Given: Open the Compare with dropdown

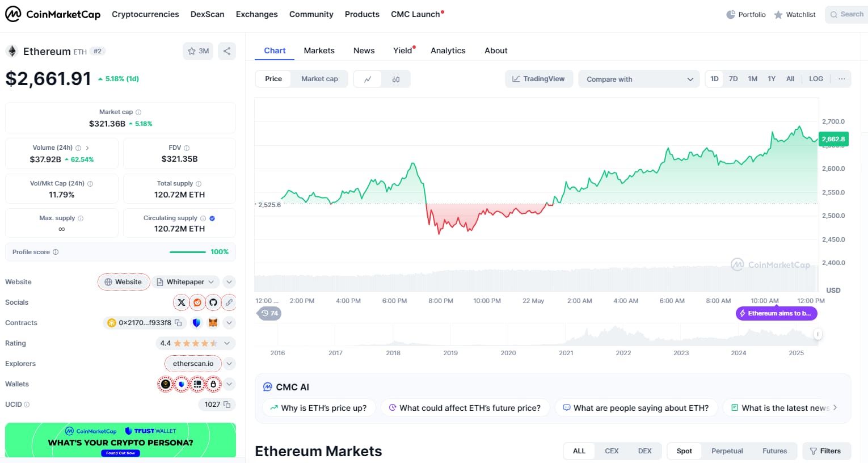Looking at the screenshot, I should (639, 79).
